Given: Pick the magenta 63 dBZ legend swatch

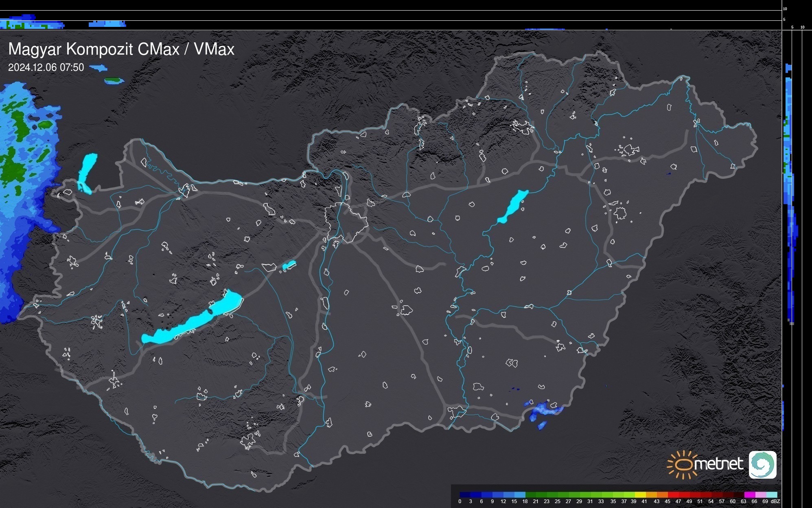Looking at the screenshot, I should tap(749, 495).
